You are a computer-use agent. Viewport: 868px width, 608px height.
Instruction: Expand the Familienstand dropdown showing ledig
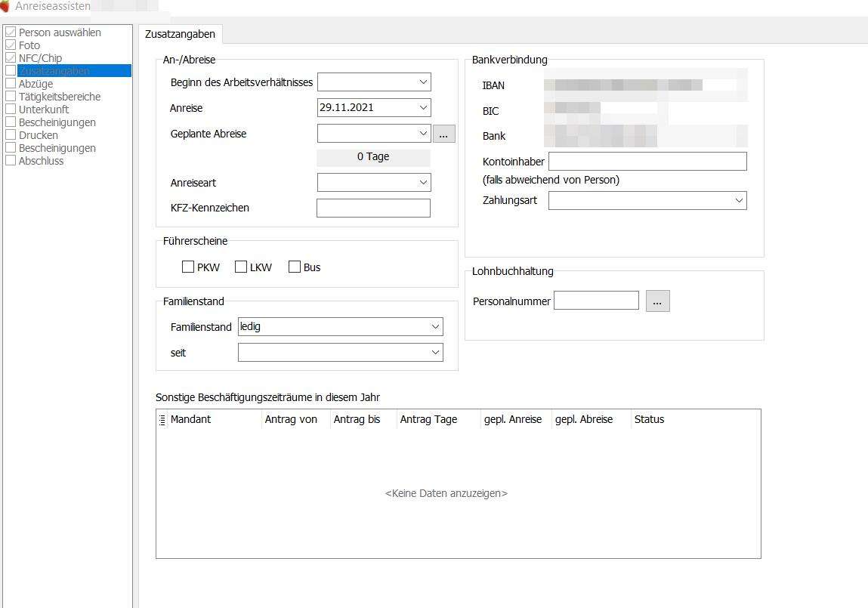(435, 326)
